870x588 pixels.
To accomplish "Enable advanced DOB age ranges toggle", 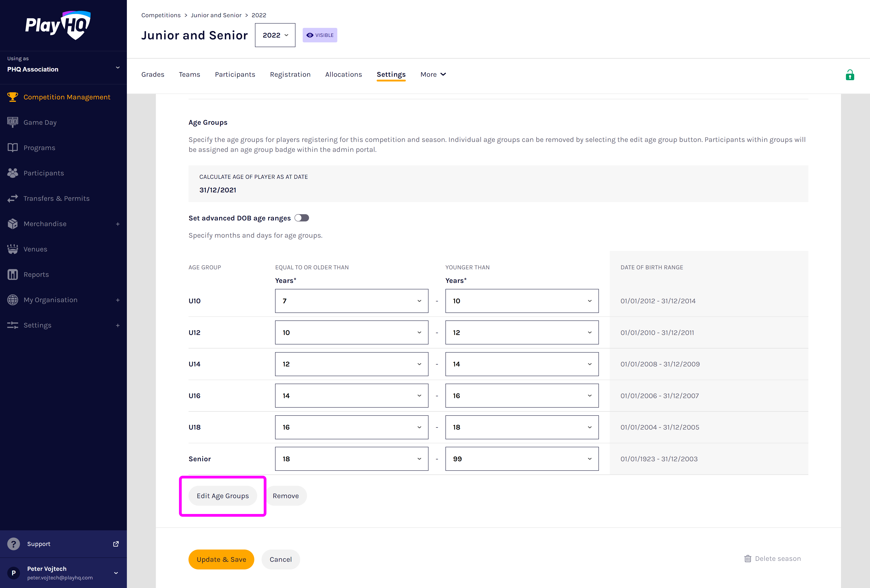I will pyautogui.click(x=301, y=218).
